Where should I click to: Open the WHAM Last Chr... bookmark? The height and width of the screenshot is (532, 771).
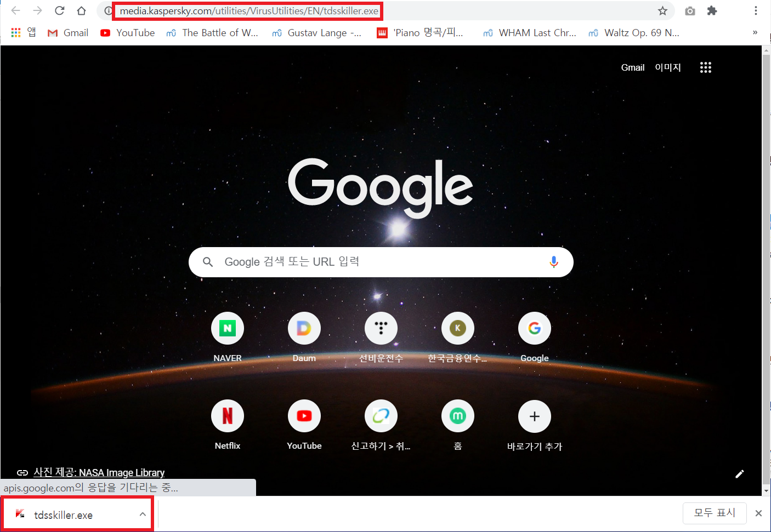coord(530,33)
